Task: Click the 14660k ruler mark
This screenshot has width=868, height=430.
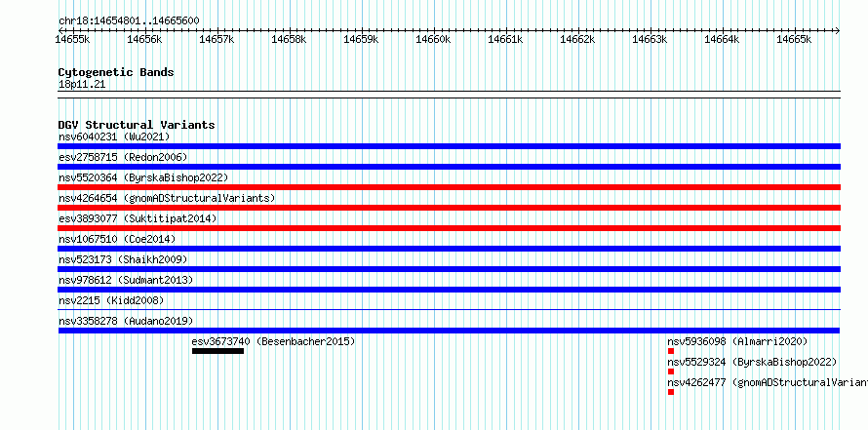Action: [433, 39]
